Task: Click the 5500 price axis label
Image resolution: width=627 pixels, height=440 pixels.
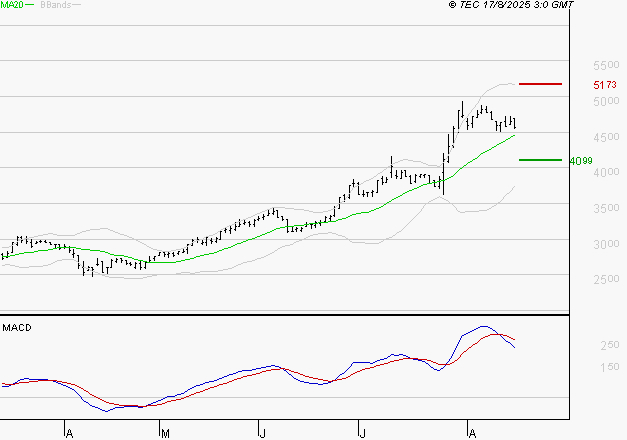Action: tap(606, 65)
